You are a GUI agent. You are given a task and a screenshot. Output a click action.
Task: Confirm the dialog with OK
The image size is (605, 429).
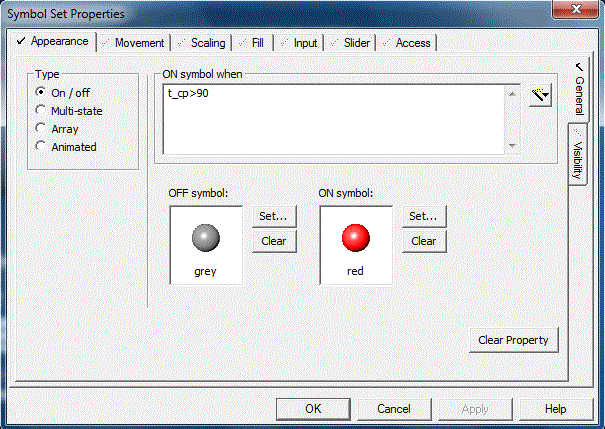pyautogui.click(x=313, y=409)
